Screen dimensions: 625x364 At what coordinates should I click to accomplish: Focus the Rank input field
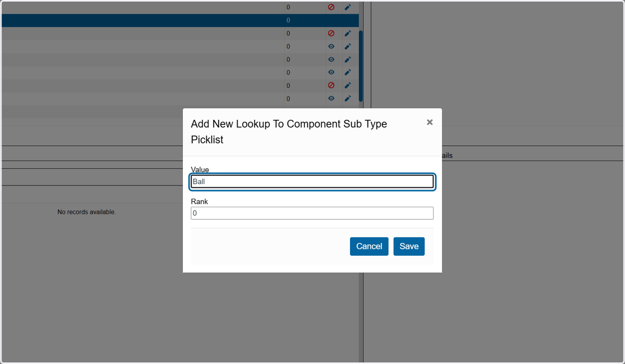[x=312, y=213]
